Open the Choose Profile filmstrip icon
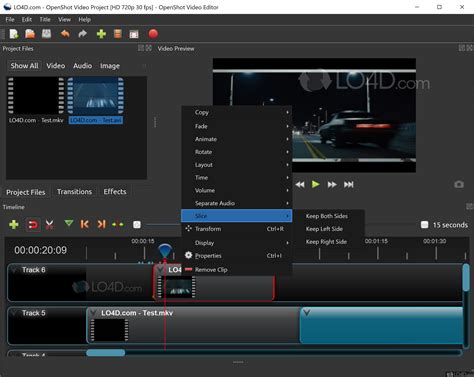Image resolution: width=474 pixels, height=377 pixels. (118, 34)
